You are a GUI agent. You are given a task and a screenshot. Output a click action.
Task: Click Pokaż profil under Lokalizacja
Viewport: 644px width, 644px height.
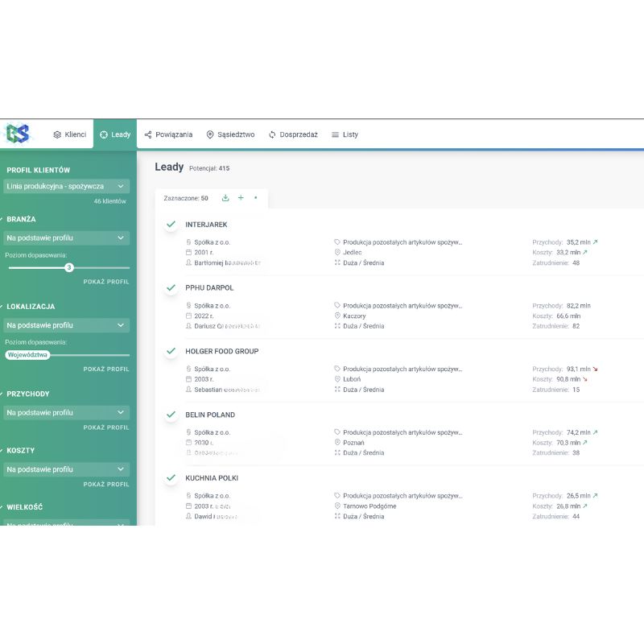point(105,369)
